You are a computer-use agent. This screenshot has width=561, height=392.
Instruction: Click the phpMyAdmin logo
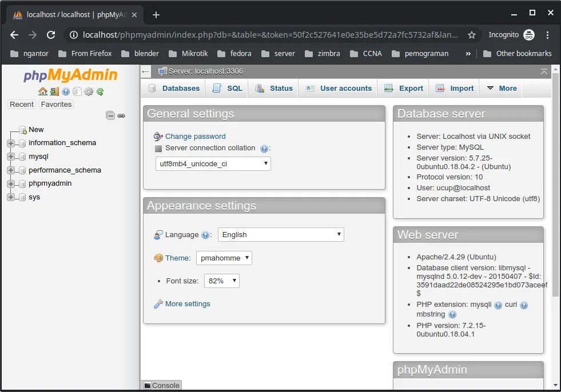click(70, 75)
